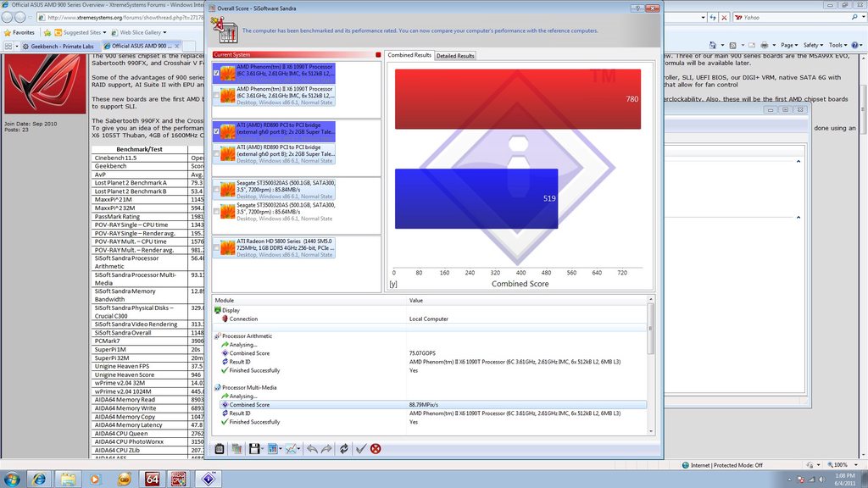Select Processor Multi-Media module row
Image resolution: width=868 pixels, height=488 pixels.
pos(429,388)
